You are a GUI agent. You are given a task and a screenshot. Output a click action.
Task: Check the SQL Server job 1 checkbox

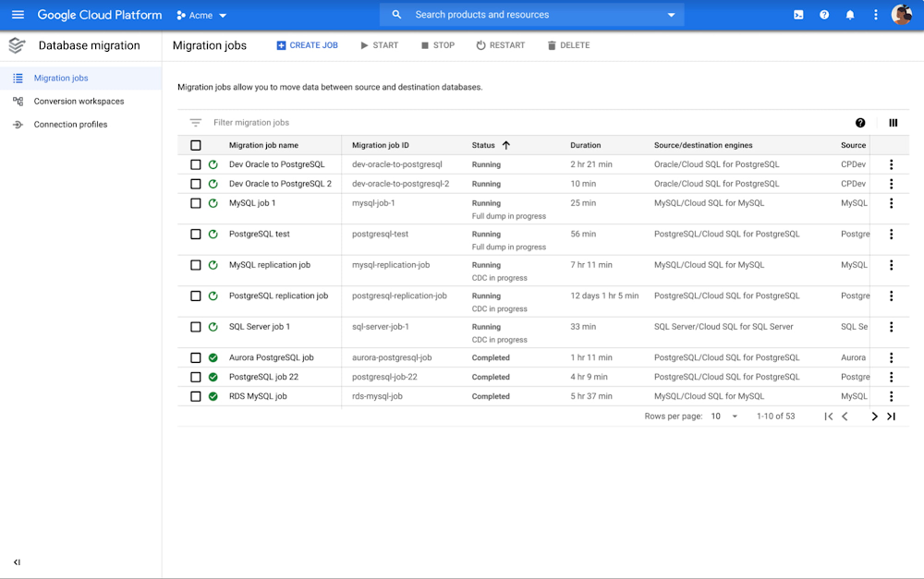(x=196, y=327)
